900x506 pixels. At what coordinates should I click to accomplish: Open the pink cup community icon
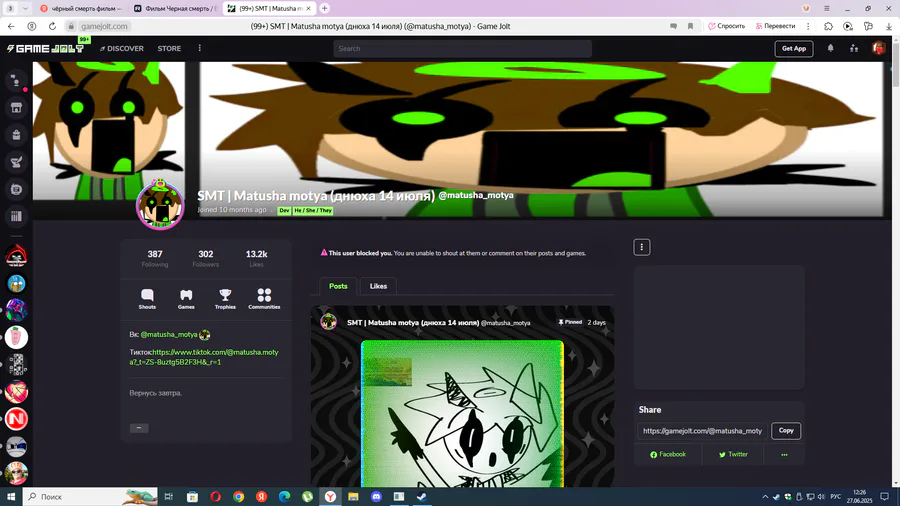(x=16, y=337)
